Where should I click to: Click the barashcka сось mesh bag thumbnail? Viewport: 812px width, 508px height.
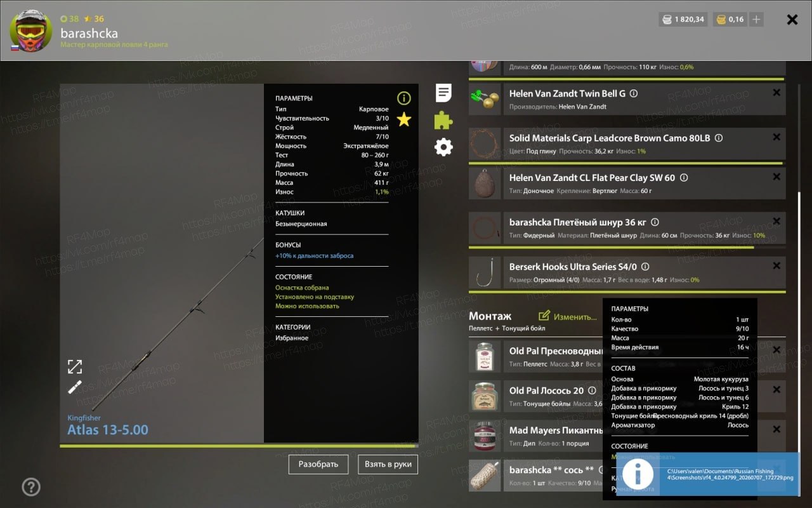click(485, 476)
